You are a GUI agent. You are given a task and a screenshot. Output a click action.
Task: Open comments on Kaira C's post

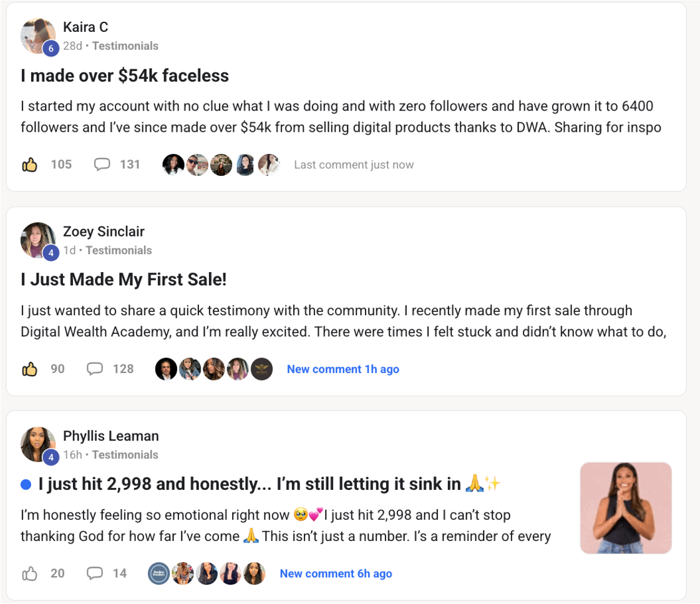(102, 165)
